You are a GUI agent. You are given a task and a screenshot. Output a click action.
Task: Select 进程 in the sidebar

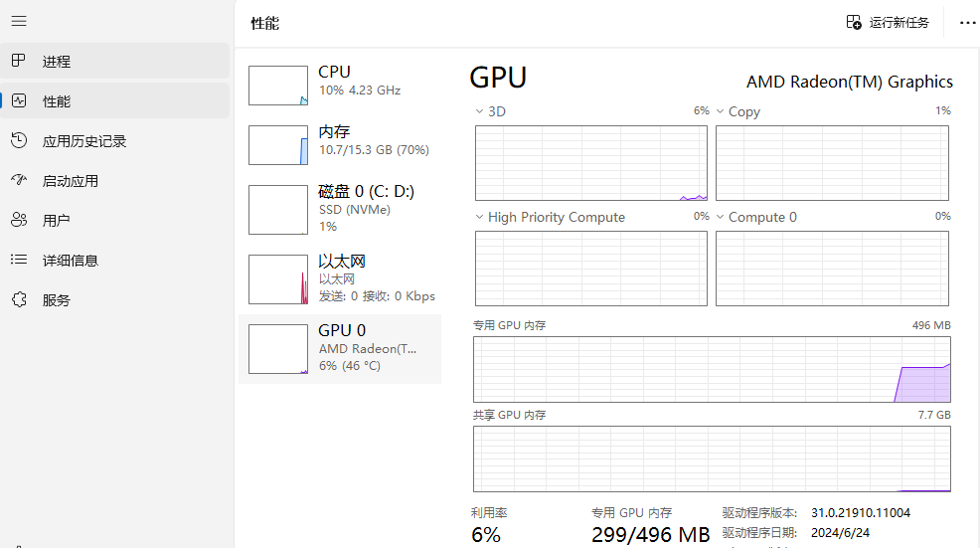click(115, 61)
